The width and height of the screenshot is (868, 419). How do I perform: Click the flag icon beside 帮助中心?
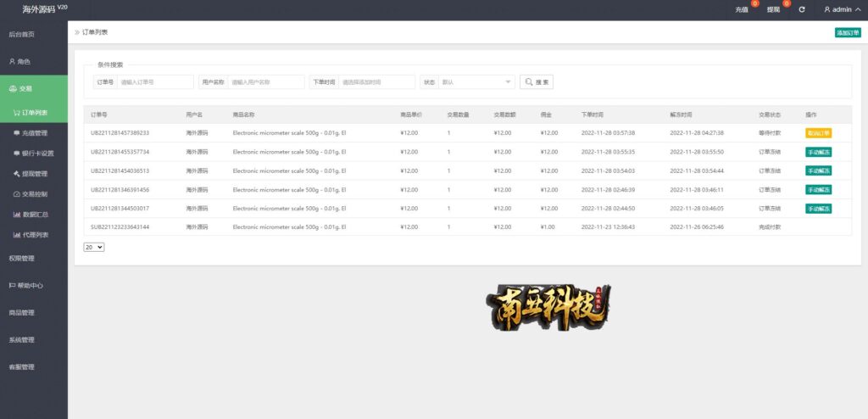tap(12, 286)
